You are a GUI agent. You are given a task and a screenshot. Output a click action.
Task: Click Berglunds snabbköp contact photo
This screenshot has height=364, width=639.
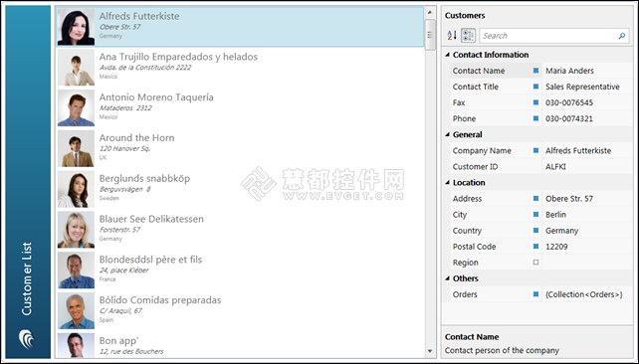[76, 189]
